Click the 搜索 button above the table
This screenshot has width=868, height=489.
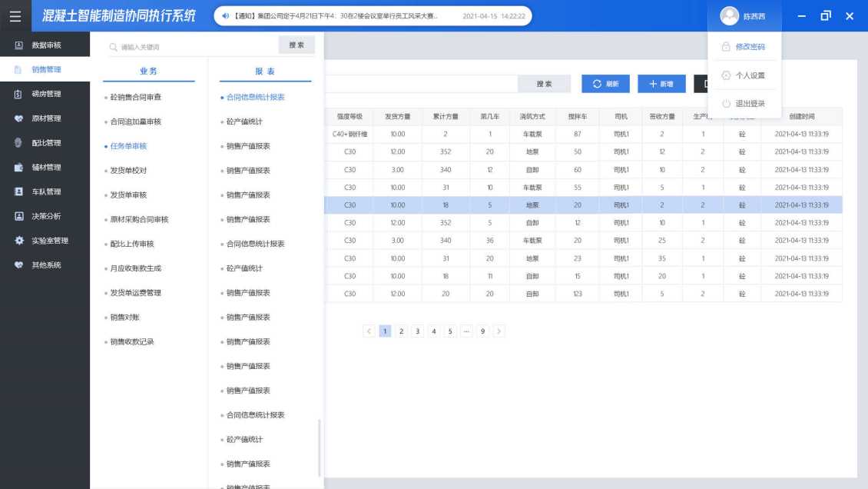[x=544, y=84]
